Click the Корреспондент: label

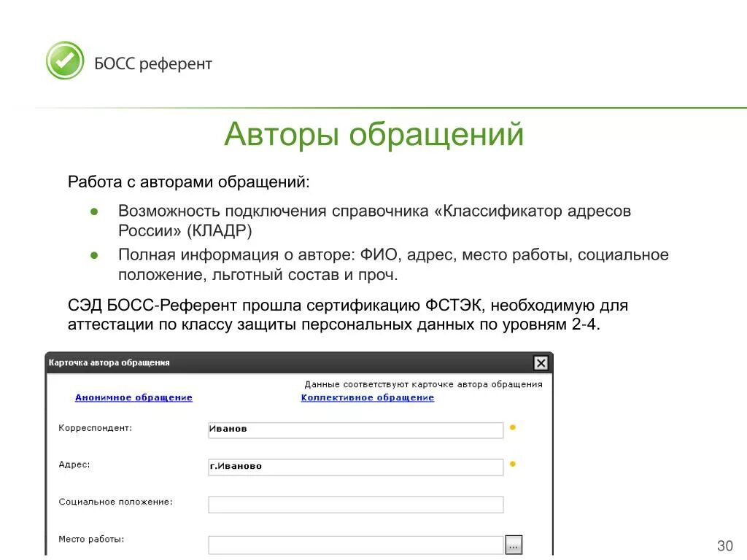pos(96,428)
